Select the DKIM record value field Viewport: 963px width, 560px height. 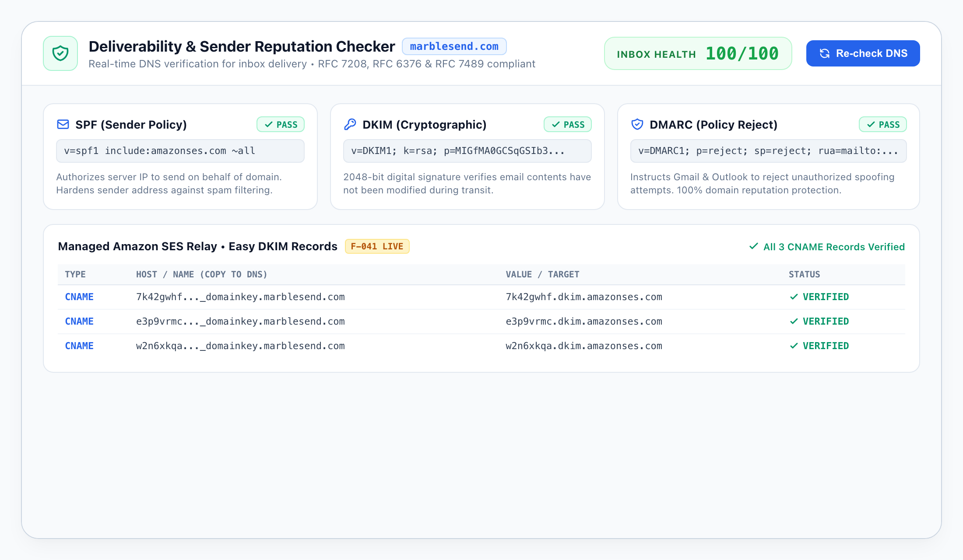pyautogui.click(x=467, y=151)
